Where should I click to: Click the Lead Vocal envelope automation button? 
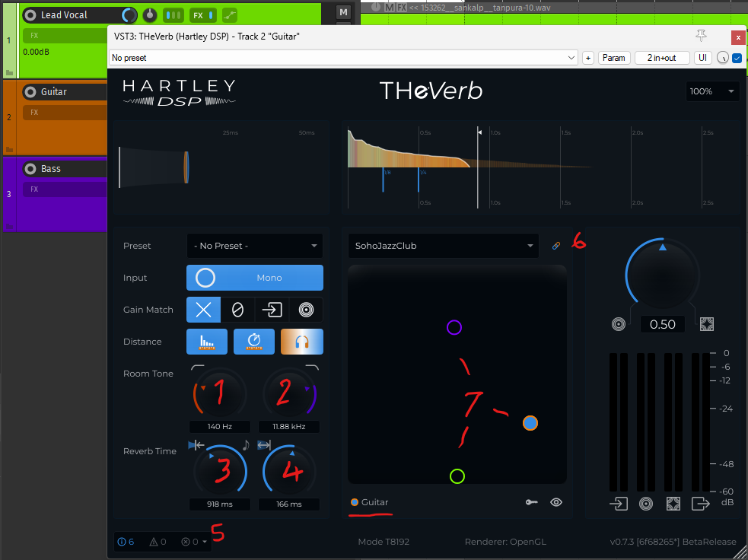230,15
